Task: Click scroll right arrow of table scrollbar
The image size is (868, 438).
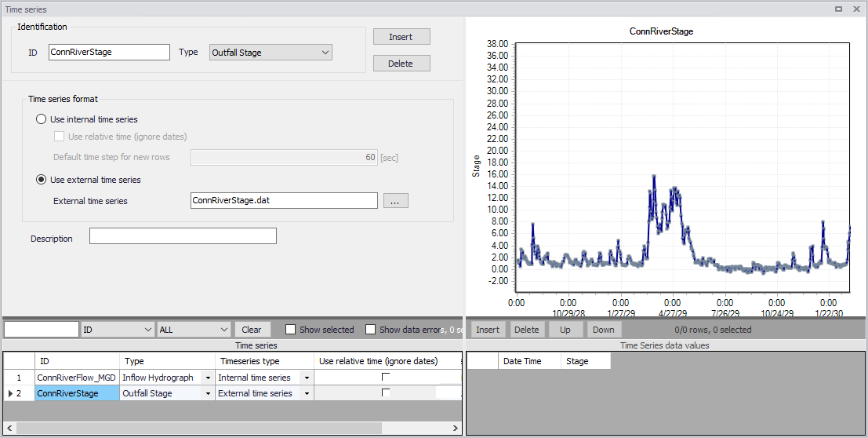Action: tap(456, 428)
